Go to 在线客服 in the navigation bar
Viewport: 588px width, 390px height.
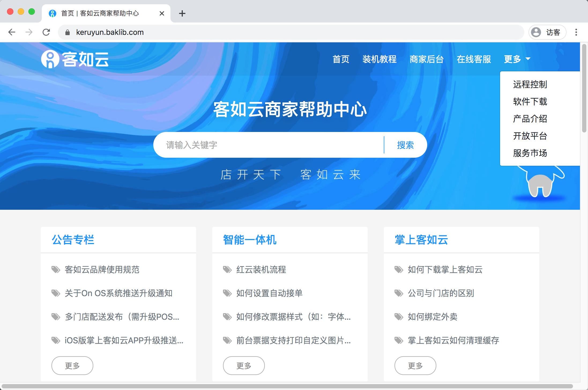(x=474, y=59)
